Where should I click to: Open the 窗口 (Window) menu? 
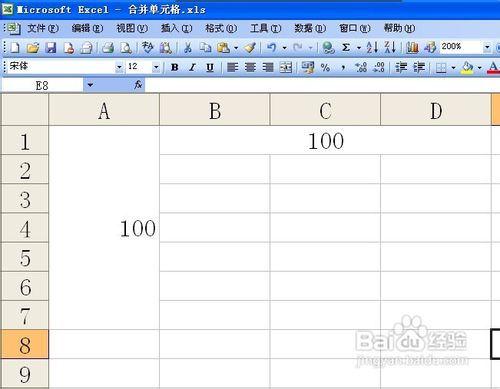[355, 28]
